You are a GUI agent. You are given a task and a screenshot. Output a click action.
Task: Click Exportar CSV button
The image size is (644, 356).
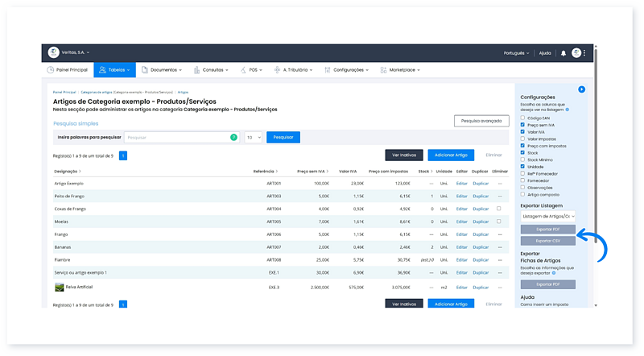(x=547, y=241)
